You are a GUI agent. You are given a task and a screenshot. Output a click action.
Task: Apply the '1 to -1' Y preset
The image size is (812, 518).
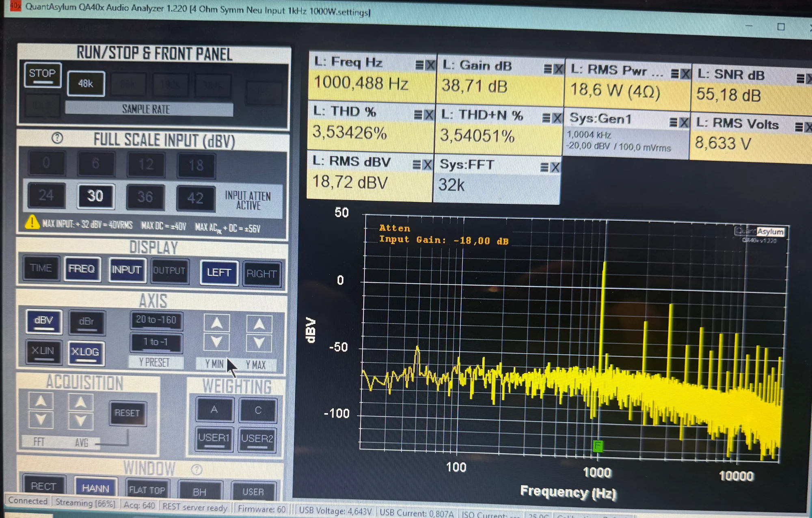pos(156,342)
